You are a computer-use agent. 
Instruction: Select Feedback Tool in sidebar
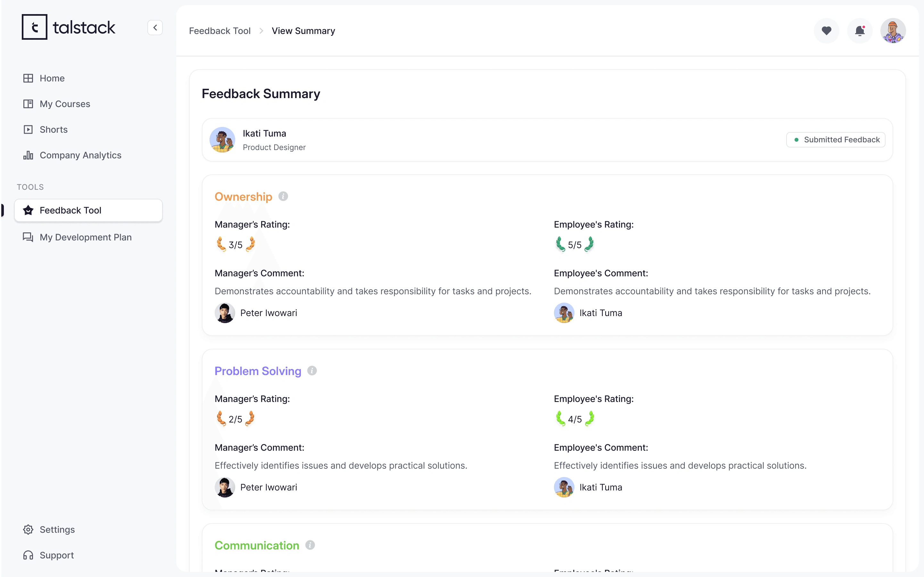click(x=70, y=210)
